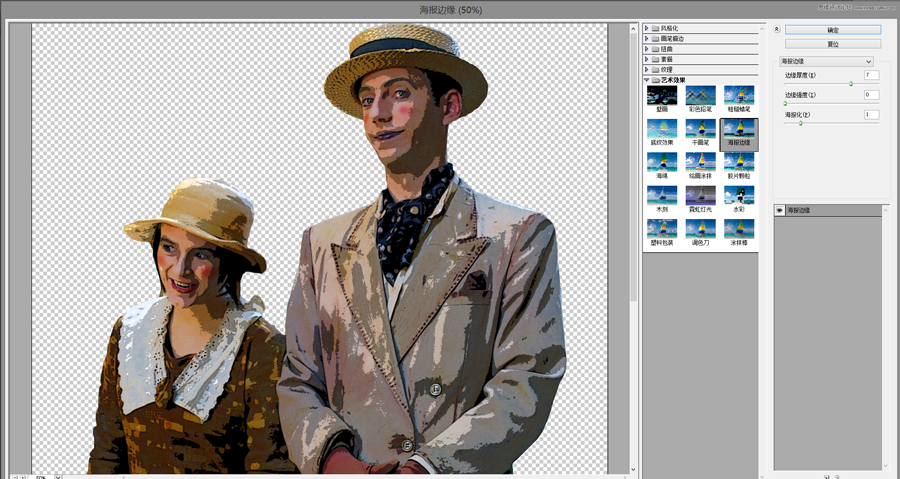Image resolution: width=900 pixels, height=479 pixels.
Task: Expand the 画笔描边 brush strokes folder
Action: (646, 39)
